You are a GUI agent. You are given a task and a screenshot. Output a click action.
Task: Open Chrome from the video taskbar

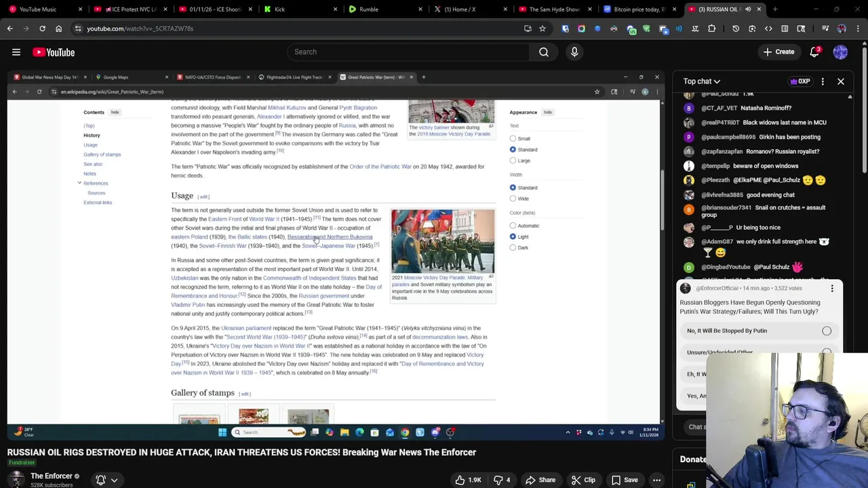[405, 432]
